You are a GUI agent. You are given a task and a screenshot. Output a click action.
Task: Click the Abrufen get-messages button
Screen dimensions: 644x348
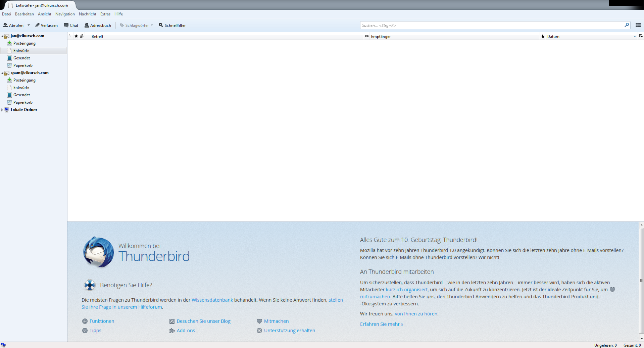[13, 25]
